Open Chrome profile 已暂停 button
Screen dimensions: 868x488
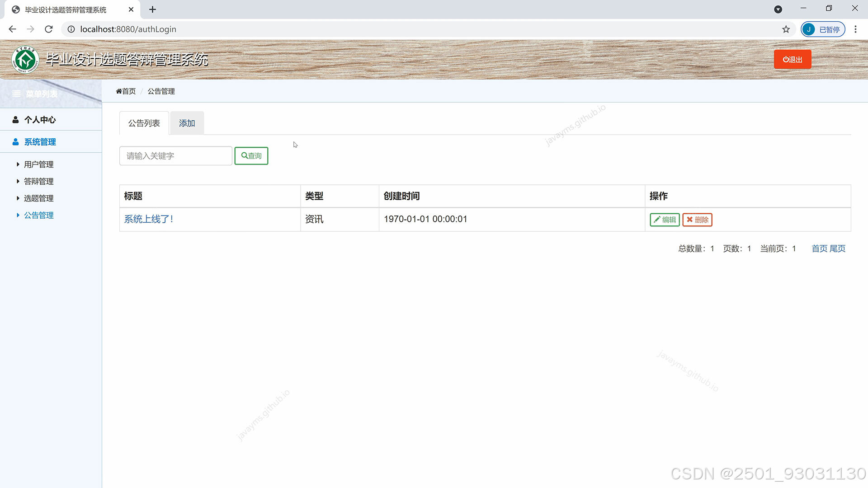pyautogui.click(x=823, y=29)
